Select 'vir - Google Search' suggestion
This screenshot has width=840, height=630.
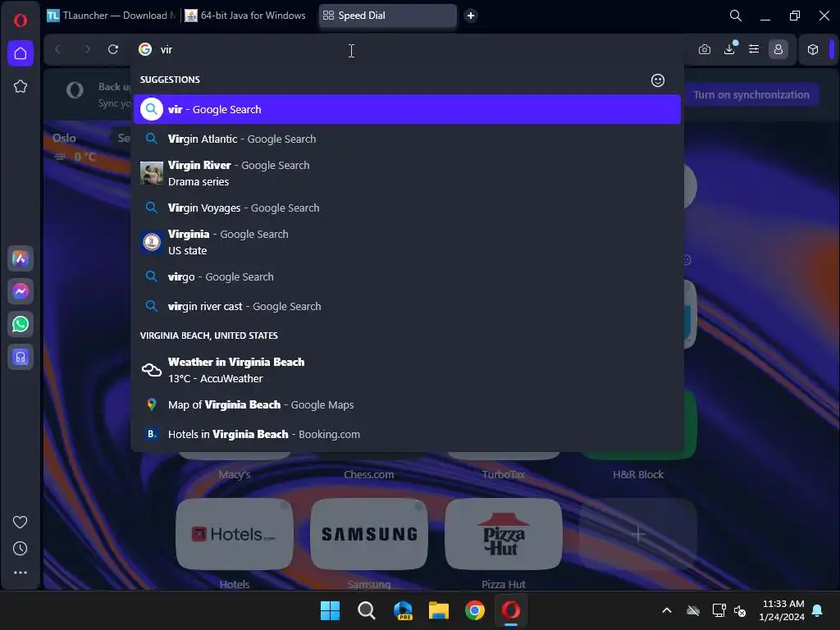click(407, 109)
